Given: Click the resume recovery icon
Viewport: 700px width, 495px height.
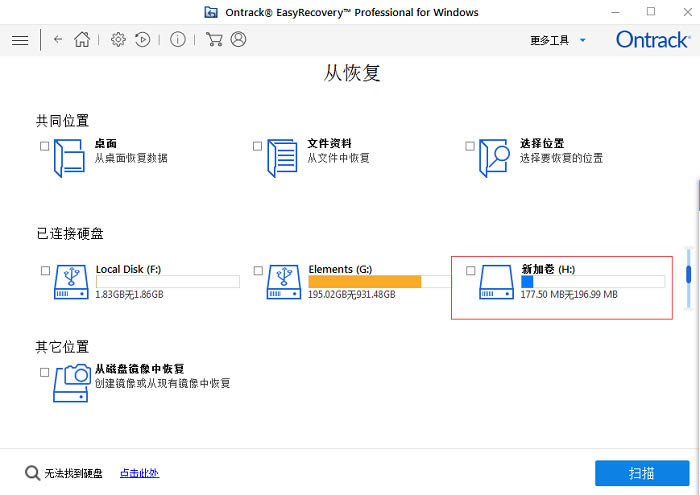Looking at the screenshot, I should (142, 40).
